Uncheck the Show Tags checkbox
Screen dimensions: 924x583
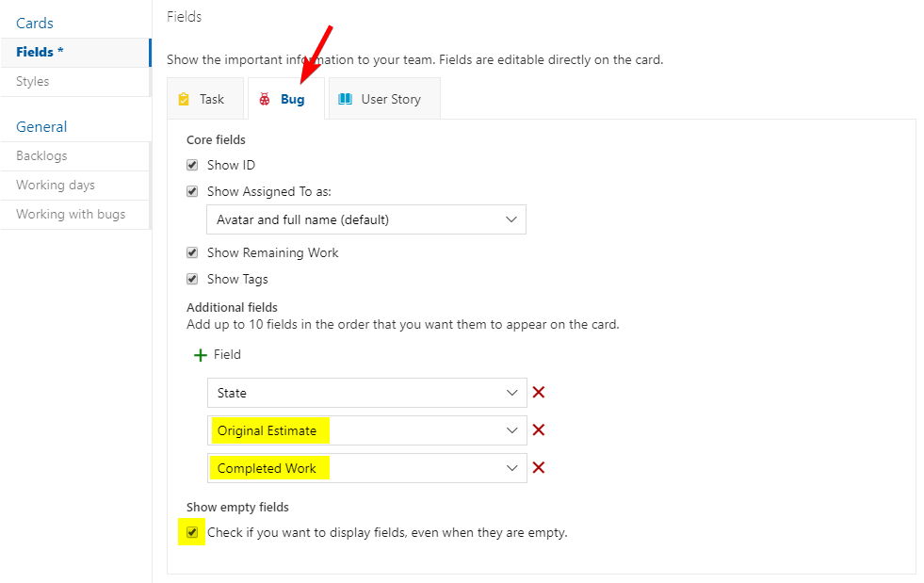click(192, 279)
